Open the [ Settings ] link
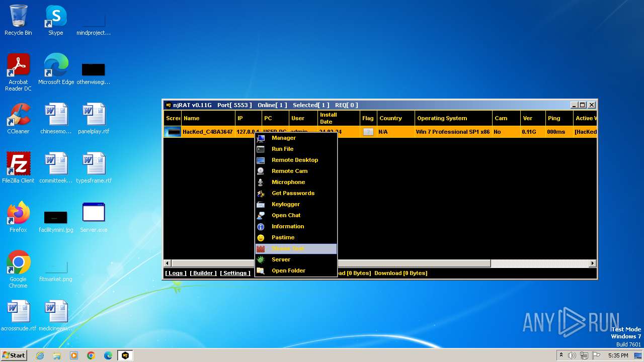Screen dimensions: 644x362 [x=235, y=273]
